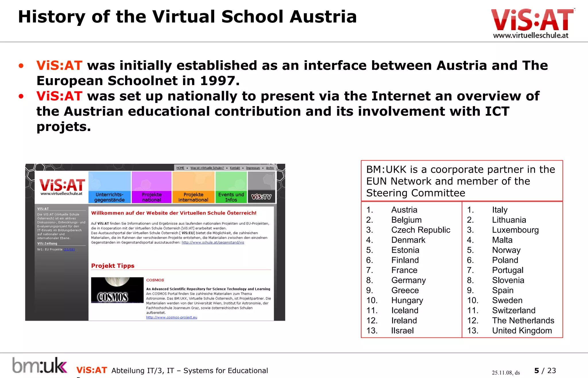Viewport: 588px width, 378px height.
Task: Select Iceland in the country list
Action: coord(405,310)
